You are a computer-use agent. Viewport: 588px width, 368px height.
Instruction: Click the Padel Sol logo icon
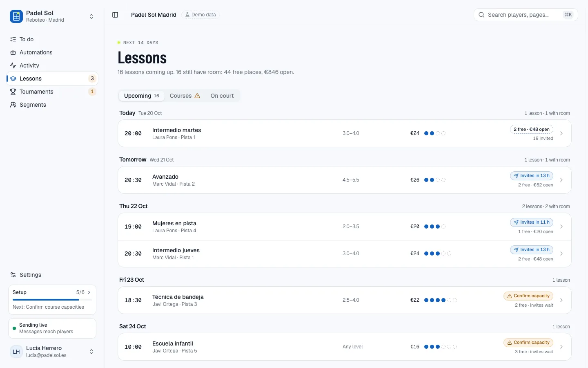click(16, 16)
